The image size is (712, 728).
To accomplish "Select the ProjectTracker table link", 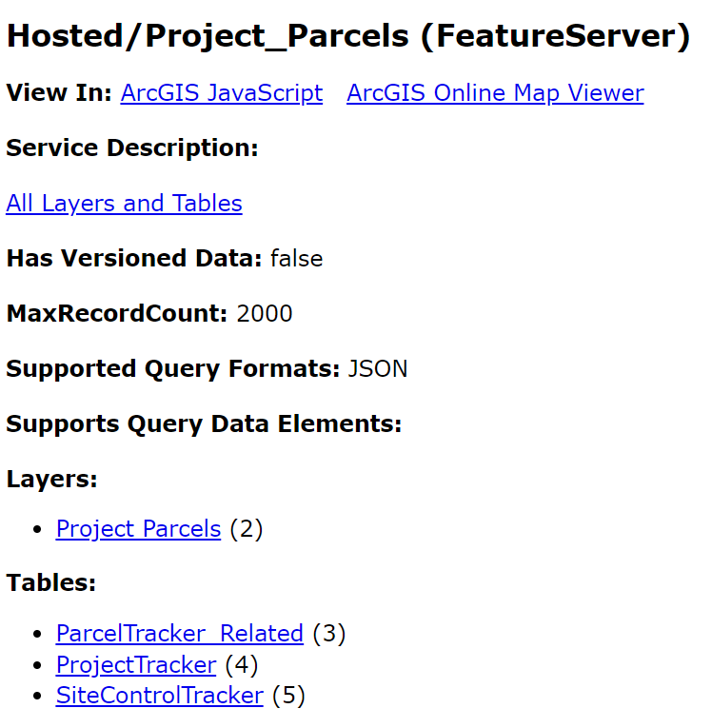I will tap(136, 665).
